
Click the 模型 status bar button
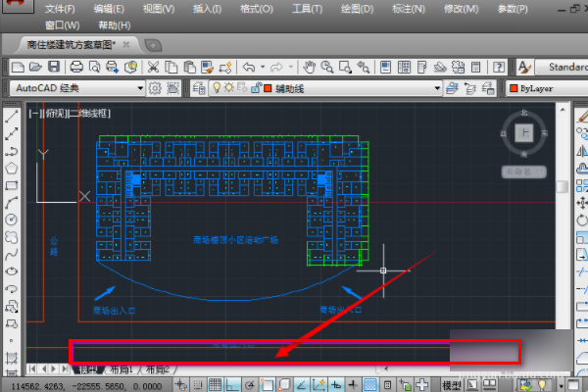point(452,385)
